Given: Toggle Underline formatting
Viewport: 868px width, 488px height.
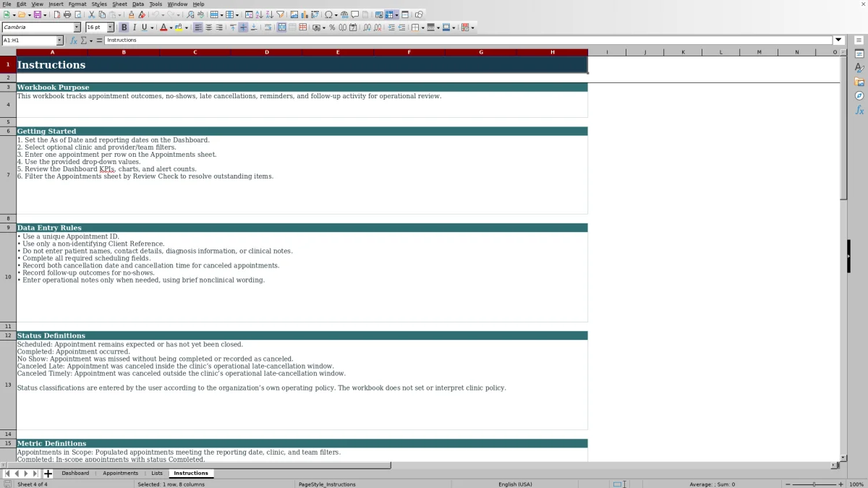Looking at the screenshot, I should (144, 27).
